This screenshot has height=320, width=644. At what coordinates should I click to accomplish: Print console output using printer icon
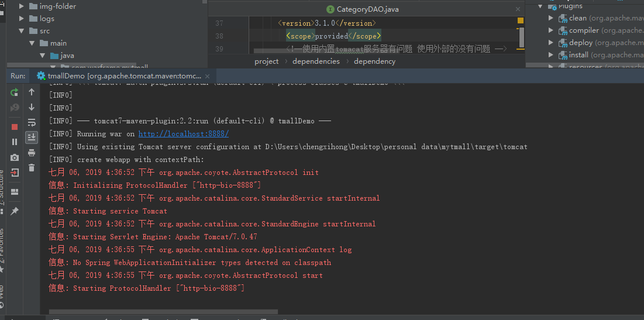coord(32,153)
